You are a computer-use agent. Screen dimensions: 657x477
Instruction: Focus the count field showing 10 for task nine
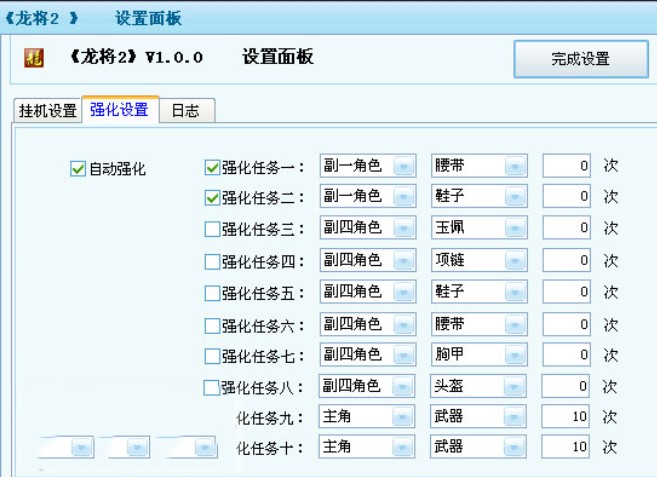(565, 417)
